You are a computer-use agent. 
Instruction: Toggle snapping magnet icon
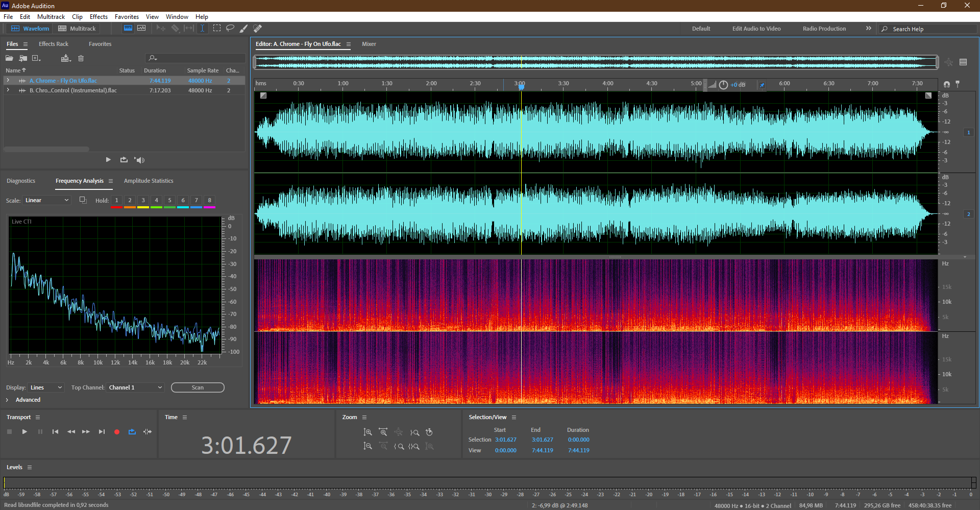(x=947, y=84)
